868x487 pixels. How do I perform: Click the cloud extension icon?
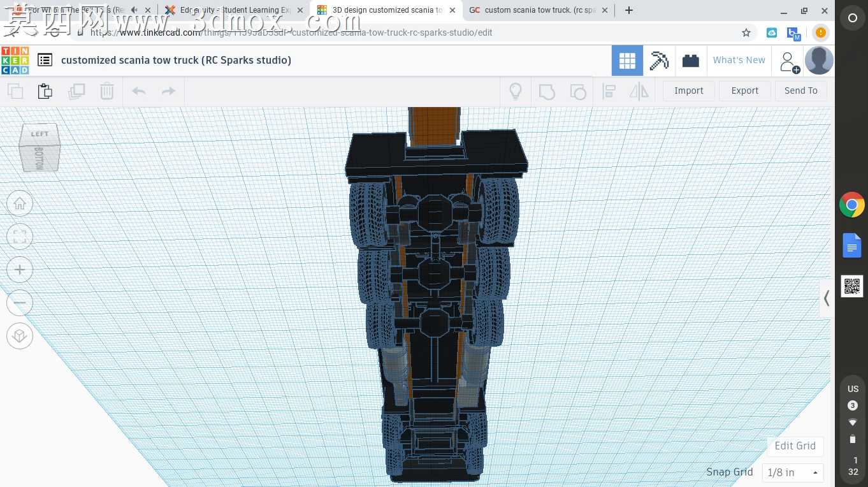[772, 33]
